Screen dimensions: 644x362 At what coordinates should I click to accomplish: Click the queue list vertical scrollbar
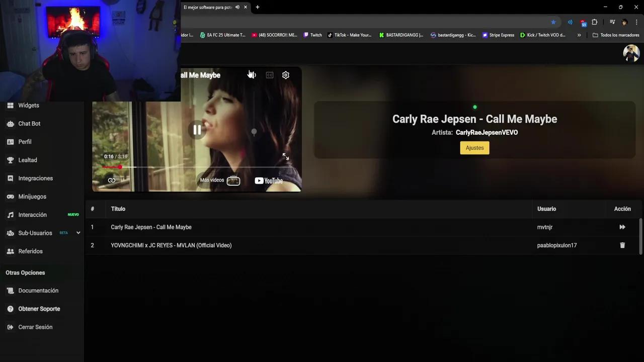[x=640, y=236]
